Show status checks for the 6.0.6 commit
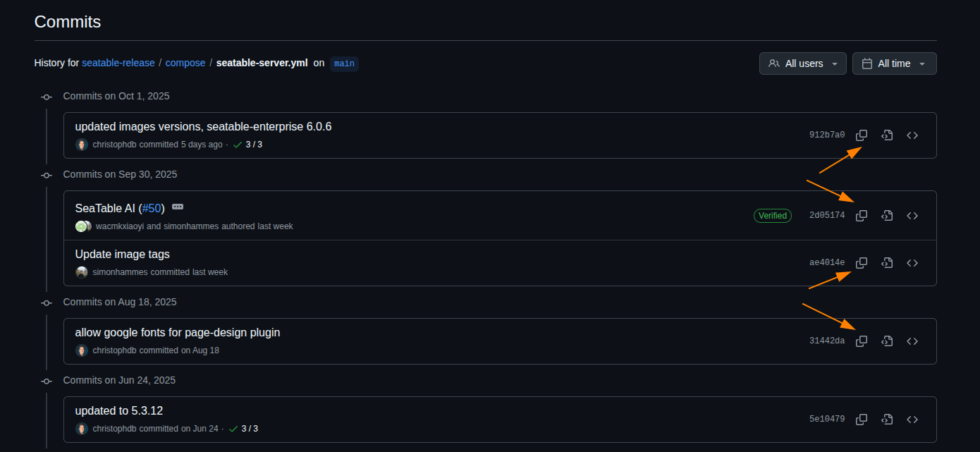The width and height of the screenshot is (980, 452). (x=247, y=145)
